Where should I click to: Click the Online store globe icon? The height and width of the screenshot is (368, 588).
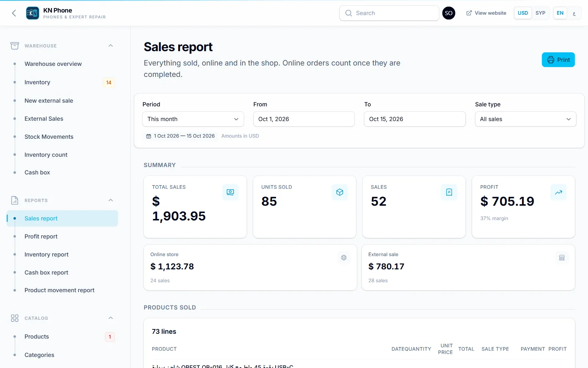pos(344,258)
